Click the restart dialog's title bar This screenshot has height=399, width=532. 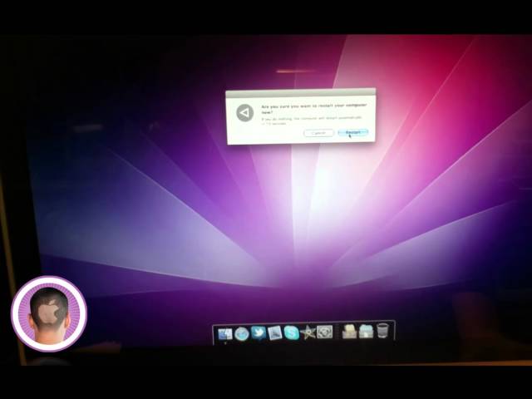pyautogui.click(x=300, y=93)
